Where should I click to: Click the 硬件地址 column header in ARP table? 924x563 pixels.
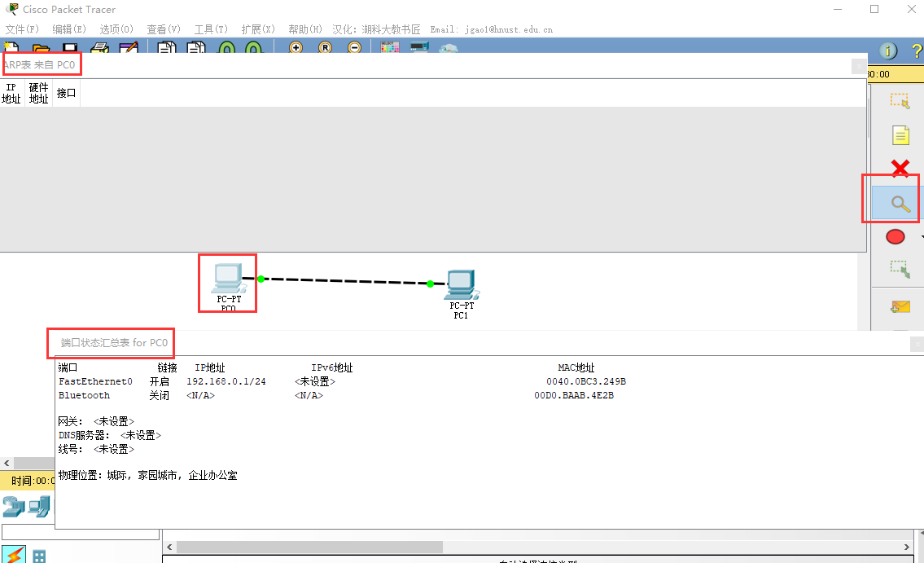[x=39, y=93]
